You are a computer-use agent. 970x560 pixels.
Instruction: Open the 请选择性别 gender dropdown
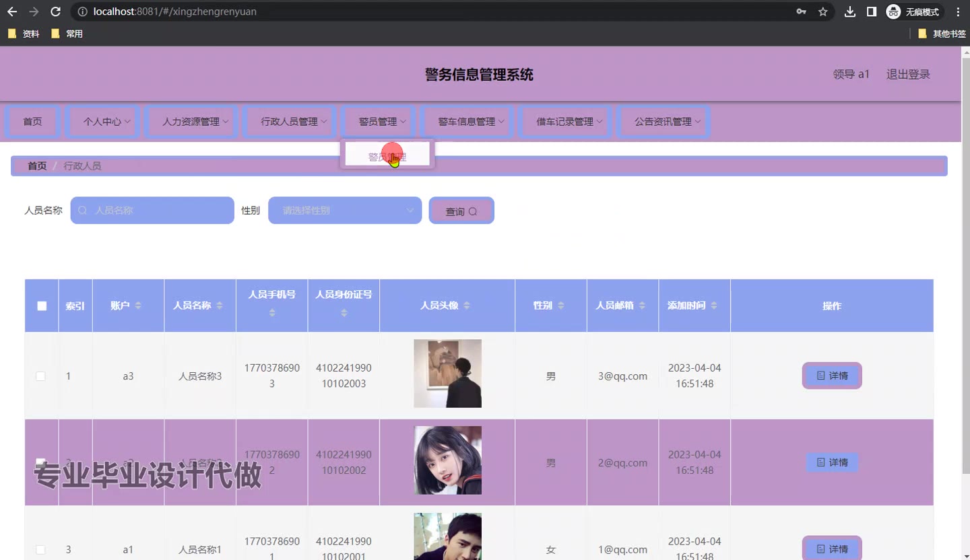tap(345, 211)
